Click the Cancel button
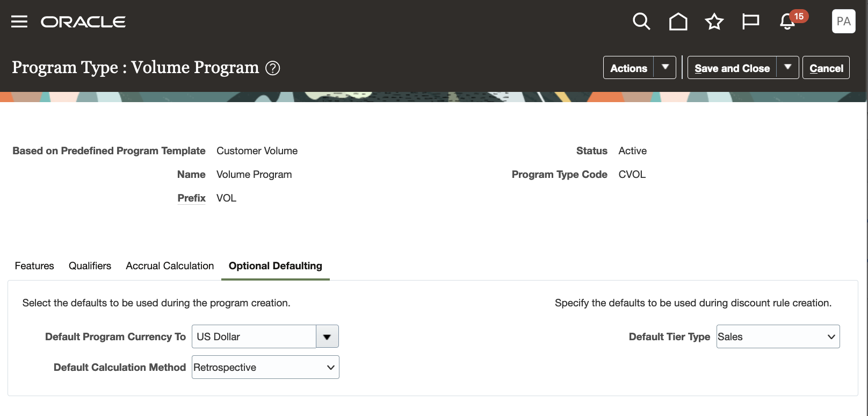This screenshot has width=868, height=416. coord(826,68)
